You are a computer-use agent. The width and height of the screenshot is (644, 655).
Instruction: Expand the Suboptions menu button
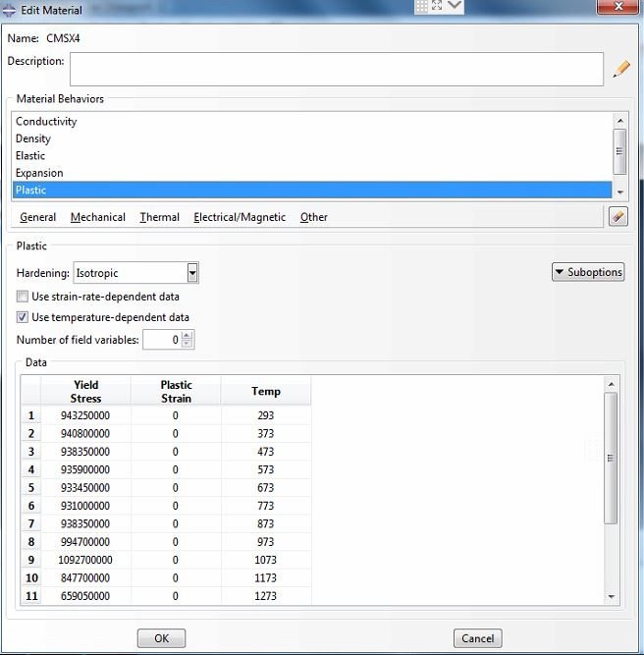588,272
